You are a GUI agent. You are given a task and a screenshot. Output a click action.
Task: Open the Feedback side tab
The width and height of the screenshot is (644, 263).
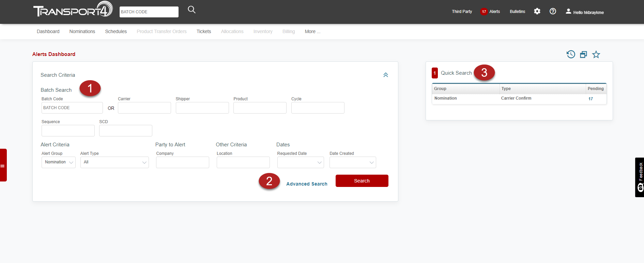tap(640, 177)
